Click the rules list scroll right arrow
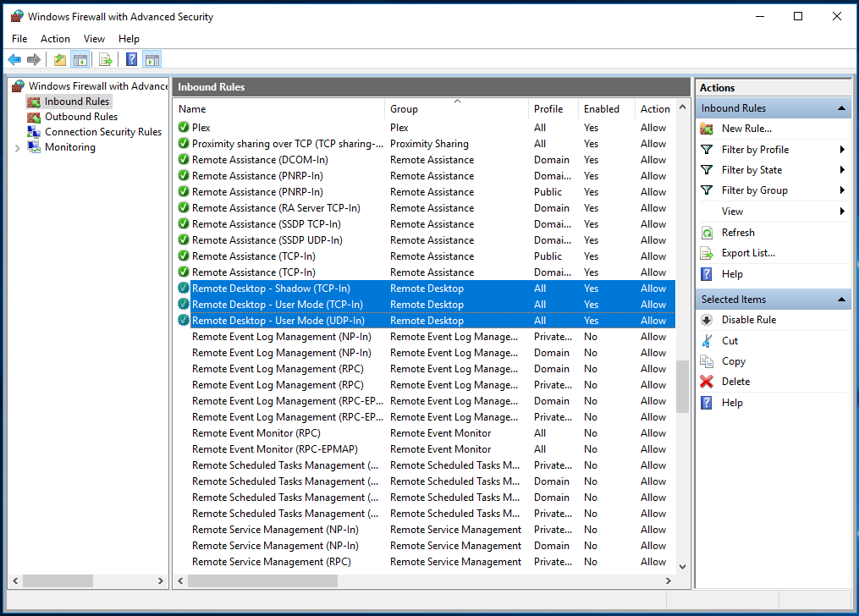Viewport: 859px width, 616px height. [669, 581]
